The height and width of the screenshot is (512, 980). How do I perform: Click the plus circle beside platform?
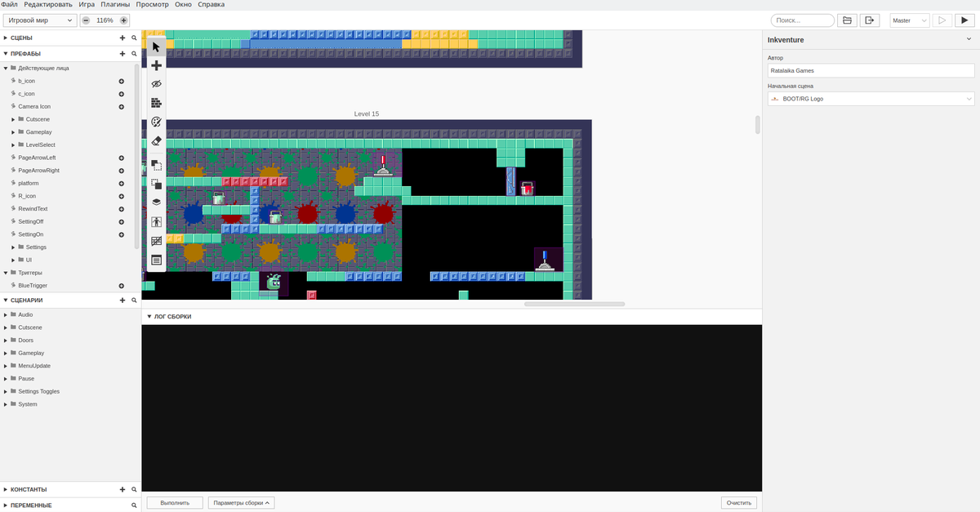pos(122,183)
